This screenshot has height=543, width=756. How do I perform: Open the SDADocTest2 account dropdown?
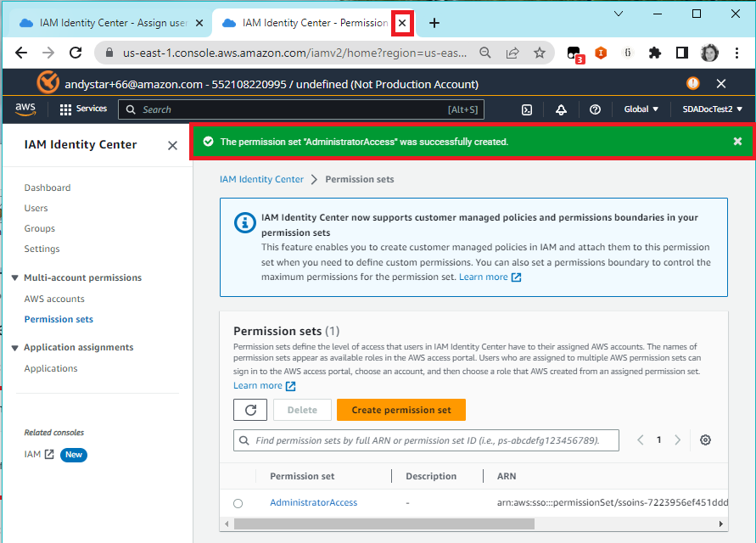(712, 109)
